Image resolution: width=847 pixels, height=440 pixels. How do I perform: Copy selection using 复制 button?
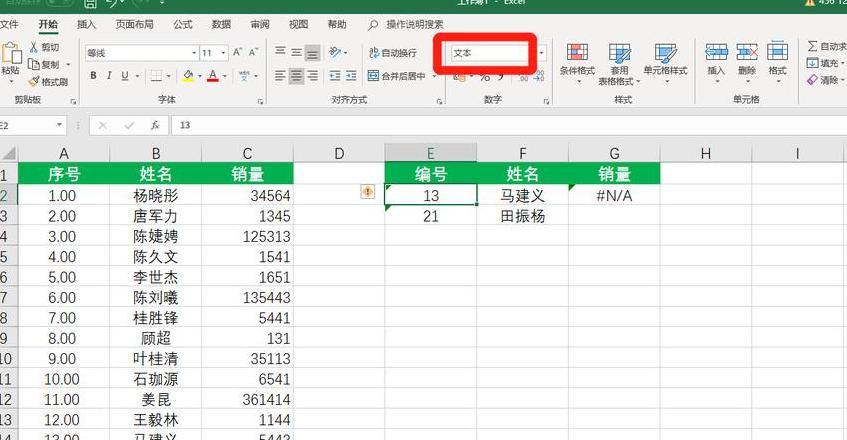click(x=44, y=64)
